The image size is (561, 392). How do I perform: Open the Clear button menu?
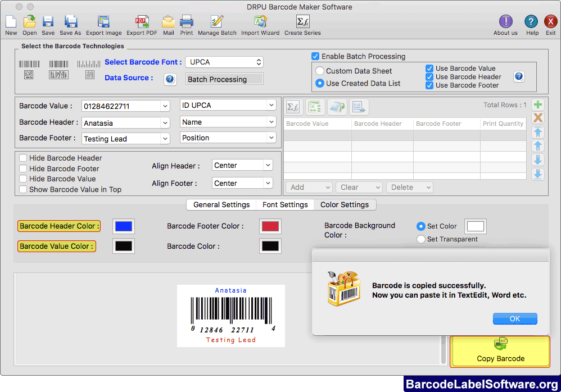[359, 187]
